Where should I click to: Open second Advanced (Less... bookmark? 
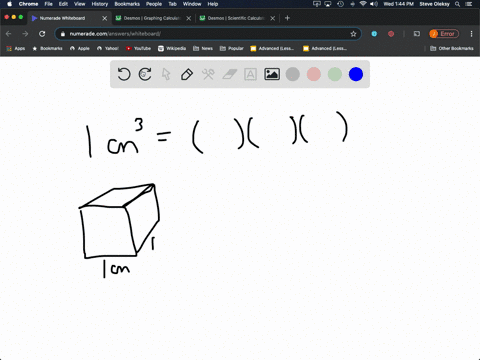pyautogui.click(x=325, y=48)
